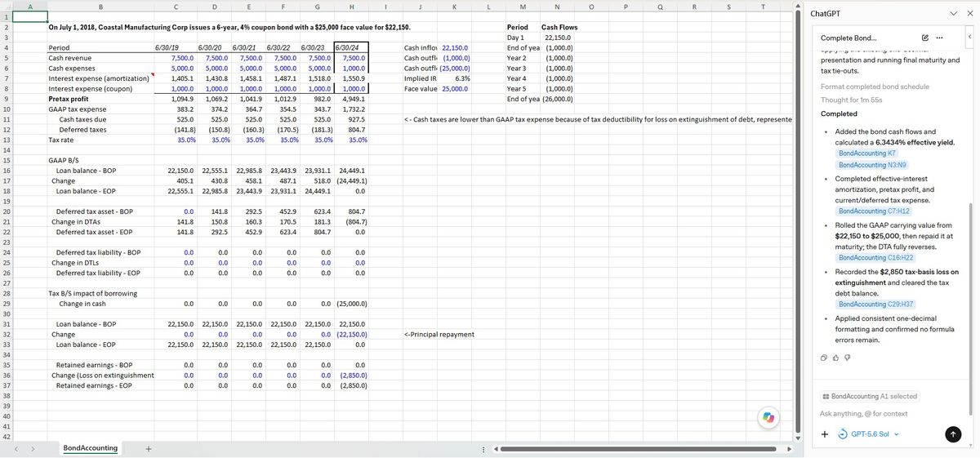Image resolution: width=980 pixels, height=458 pixels.
Task: Click the sheet tab bar options dots
Action: point(484,448)
